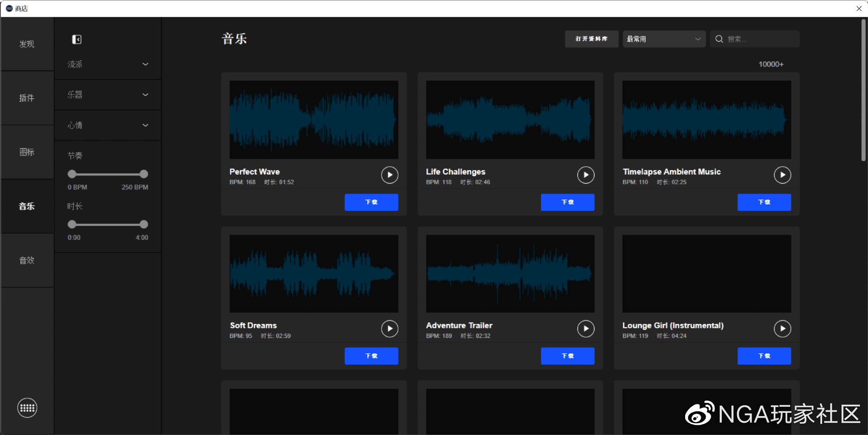Click the minimum BPM slider handle

click(72, 174)
